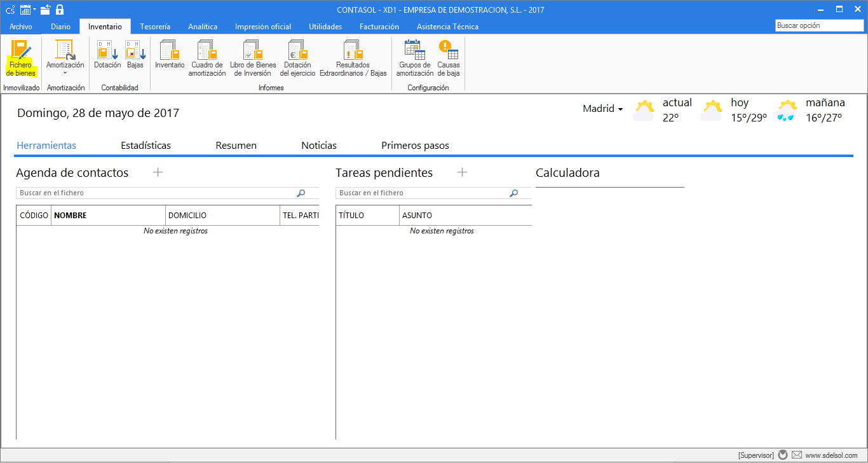This screenshot has width=868, height=463.
Task: Click the calendar icon in the title bar
Action: (x=25, y=10)
